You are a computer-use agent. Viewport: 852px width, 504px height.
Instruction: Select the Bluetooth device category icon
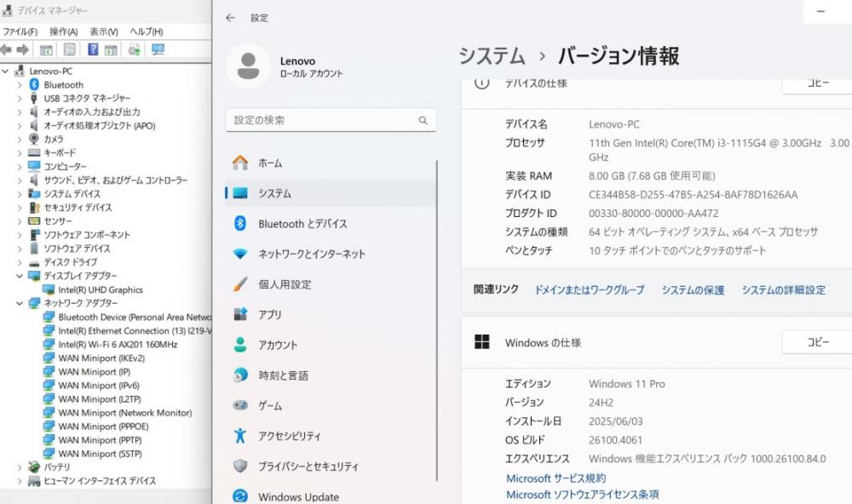click(34, 85)
